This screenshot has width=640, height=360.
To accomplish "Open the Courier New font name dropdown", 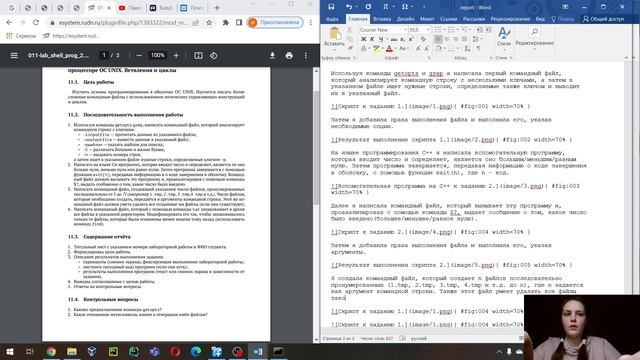I will 405,30.
